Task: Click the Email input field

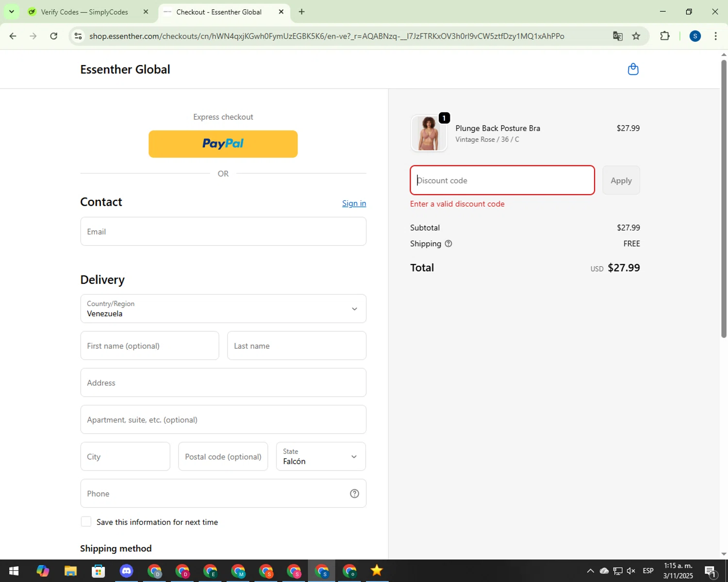Action: point(223,231)
